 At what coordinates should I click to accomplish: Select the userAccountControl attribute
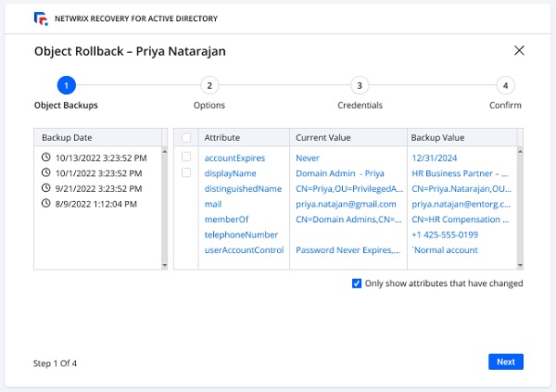point(244,249)
